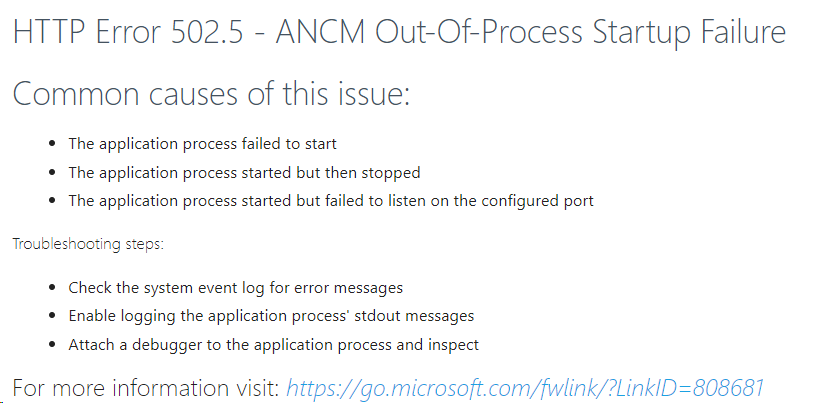Click 'Enable logging the application process' item
The width and height of the screenshot is (819, 403).
point(271,316)
